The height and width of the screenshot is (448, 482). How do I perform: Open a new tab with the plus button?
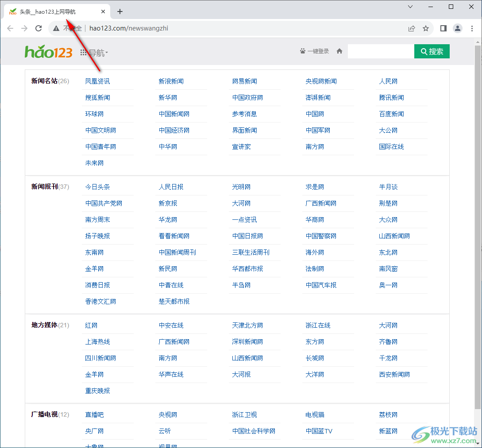click(x=120, y=11)
